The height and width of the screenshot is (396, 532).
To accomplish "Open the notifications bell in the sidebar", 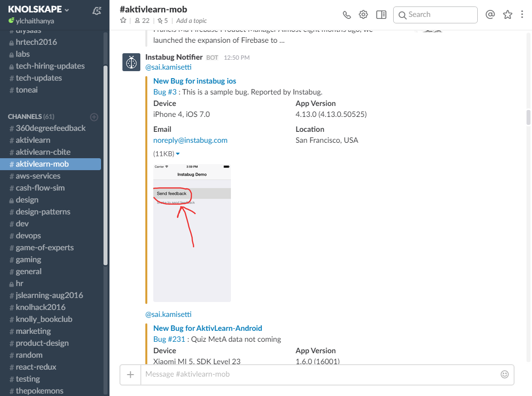I will pos(97,11).
